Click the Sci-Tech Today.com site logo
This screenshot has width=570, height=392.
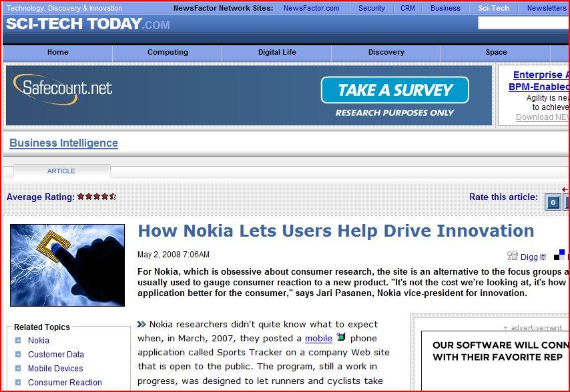point(87,24)
